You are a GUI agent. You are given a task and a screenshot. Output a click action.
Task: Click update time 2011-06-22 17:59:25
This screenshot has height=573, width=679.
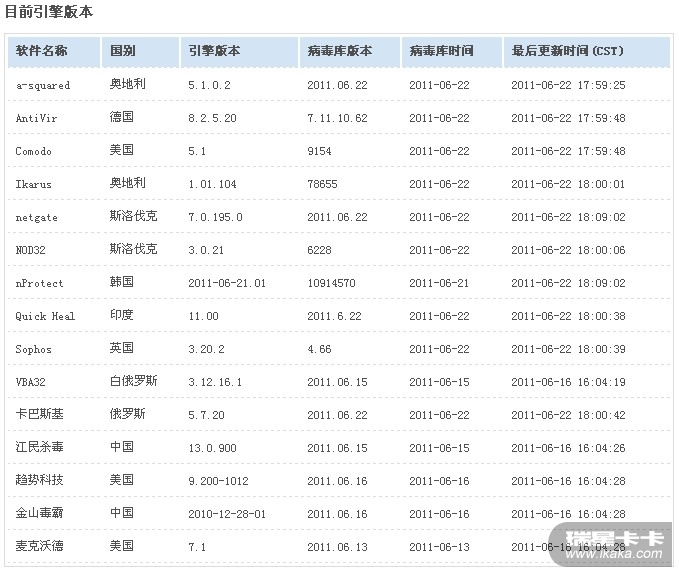(x=568, y=85)
